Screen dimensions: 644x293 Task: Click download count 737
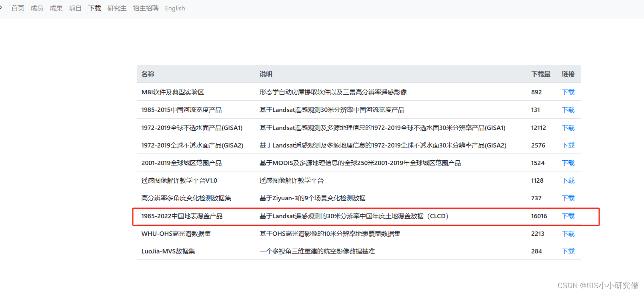pyautogui.click(x=536, y=198)
